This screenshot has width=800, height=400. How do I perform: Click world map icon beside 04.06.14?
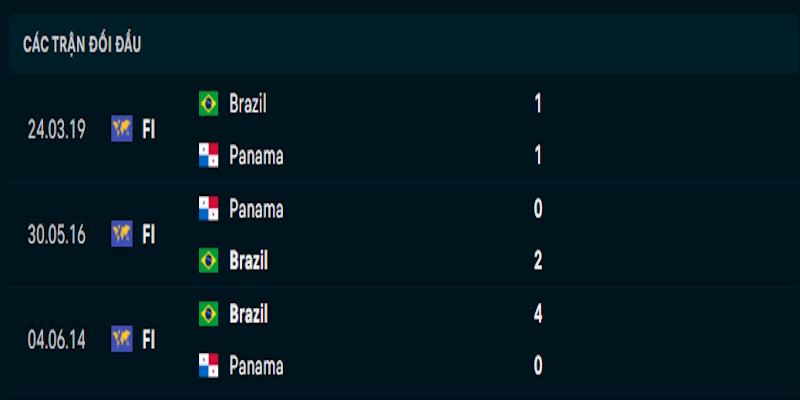122,339
